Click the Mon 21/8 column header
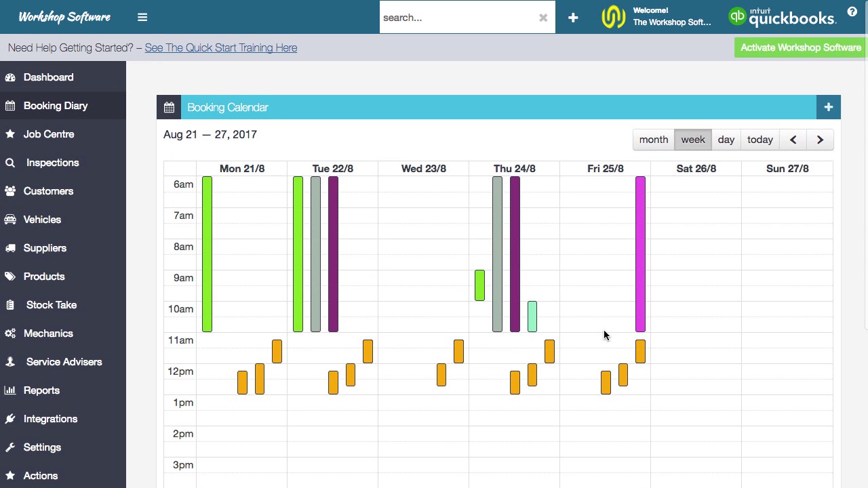868x488 pixels. pos(242,169)
